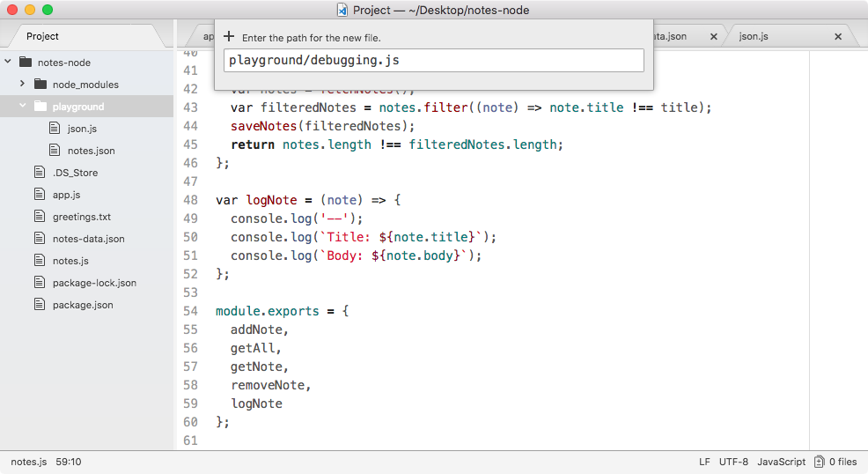
Task: Click the app.js file icon
Action: tap(40, 195)
